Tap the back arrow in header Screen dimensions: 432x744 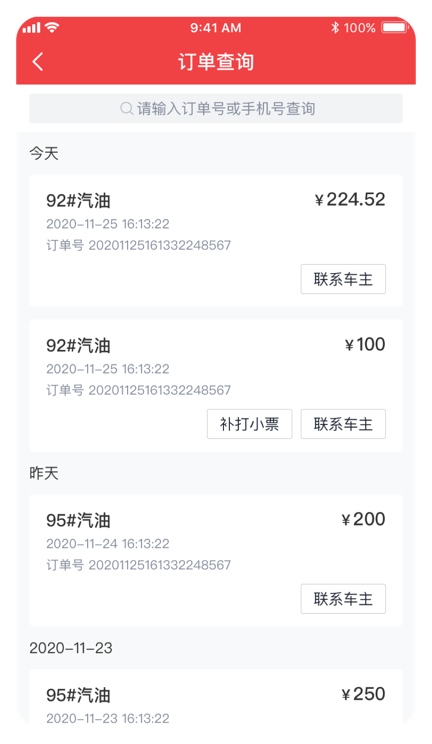click(38, 62)
